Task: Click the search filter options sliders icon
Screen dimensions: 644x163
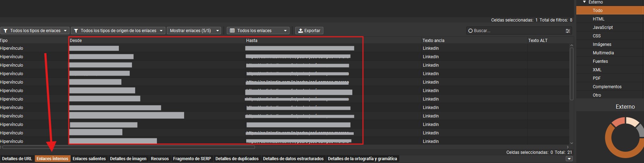Action: 568,31
